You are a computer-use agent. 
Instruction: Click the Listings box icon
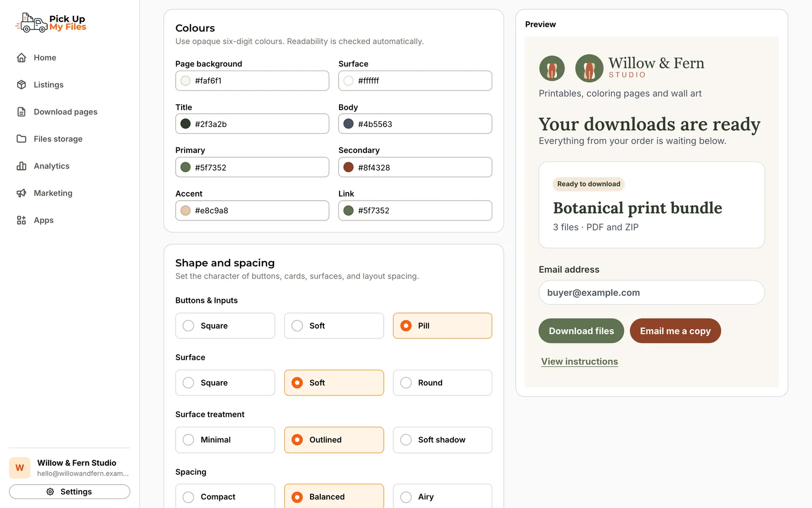tap(21, 85)
